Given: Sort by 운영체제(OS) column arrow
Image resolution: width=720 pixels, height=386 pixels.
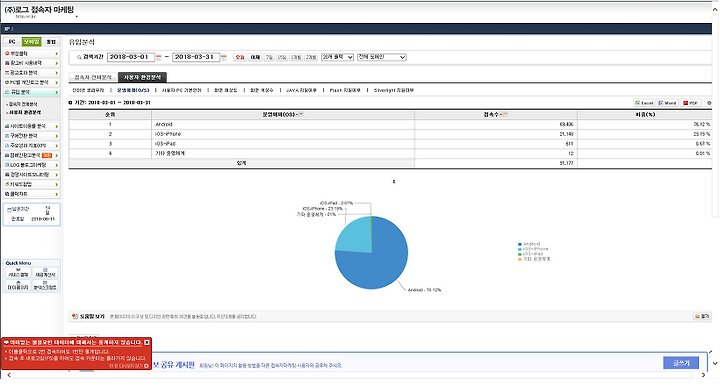Looking at the screenshot, I should [x=301, y=114].
